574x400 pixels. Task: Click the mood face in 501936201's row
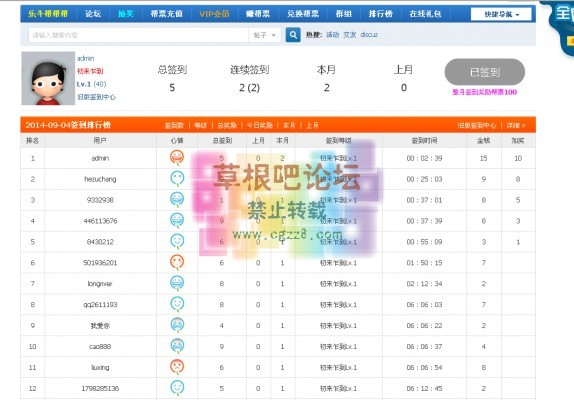pos(177,262)
